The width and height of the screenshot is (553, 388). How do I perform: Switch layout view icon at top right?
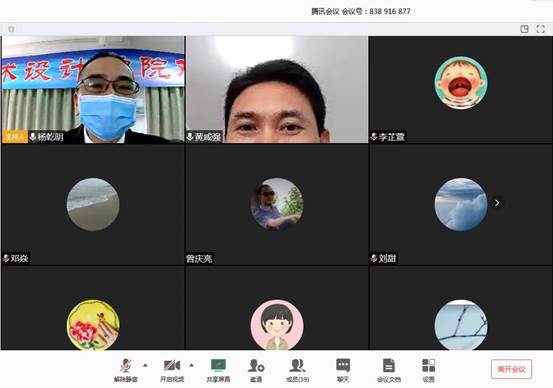click(x=524, y=29)
